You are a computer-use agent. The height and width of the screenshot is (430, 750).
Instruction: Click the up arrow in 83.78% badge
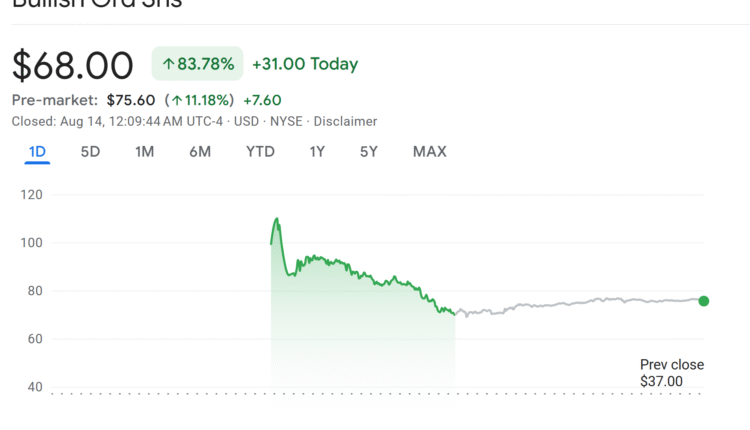[x=167, y=65]
